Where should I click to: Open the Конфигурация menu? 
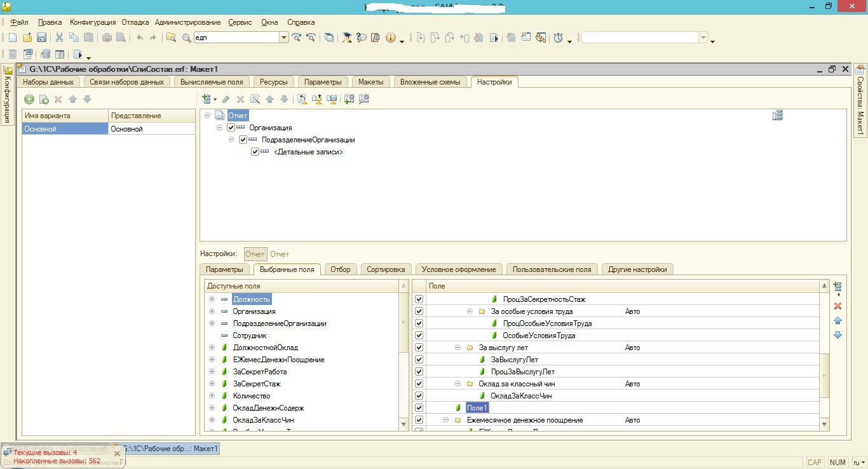pos(92,22)
